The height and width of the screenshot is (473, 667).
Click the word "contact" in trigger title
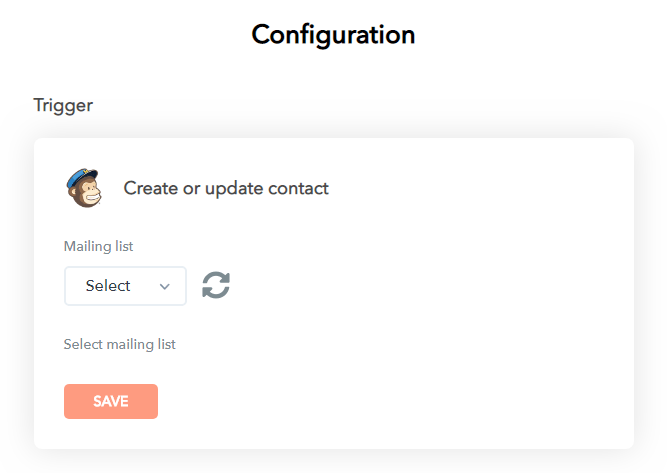tap(298, 188)
